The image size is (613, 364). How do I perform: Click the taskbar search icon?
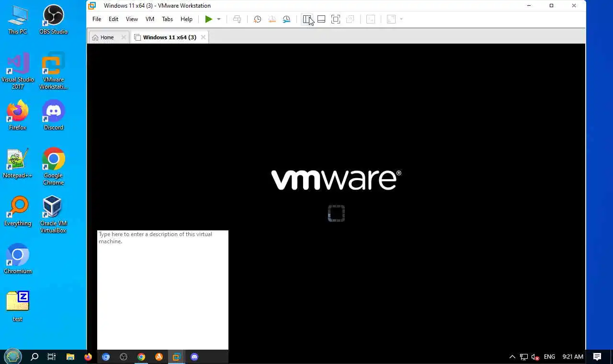(34, 357)
